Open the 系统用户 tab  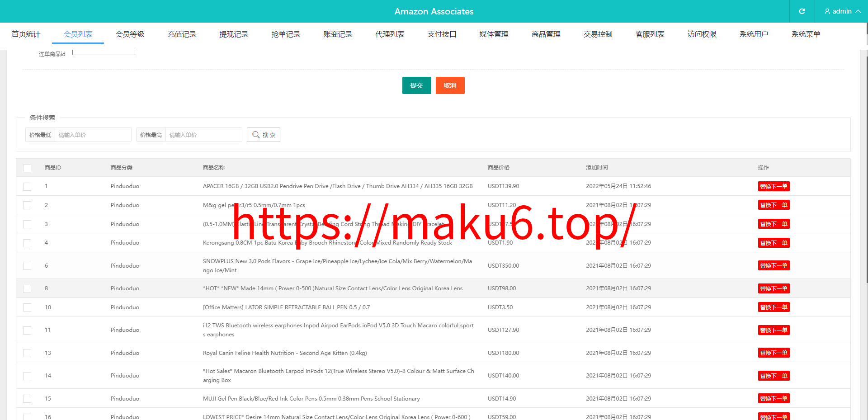(x=754, y=34)
